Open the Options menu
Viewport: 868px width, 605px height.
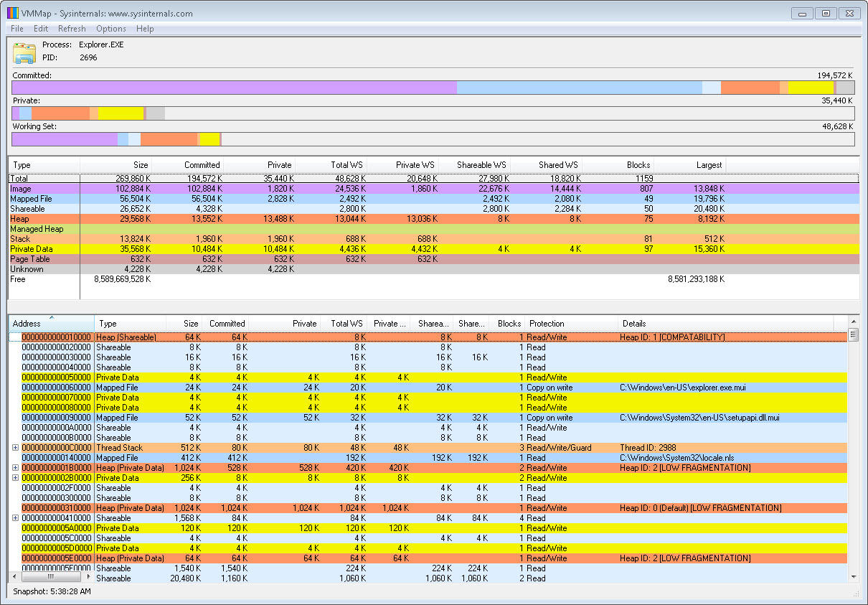pyautogui.click(x=110, y=29)
